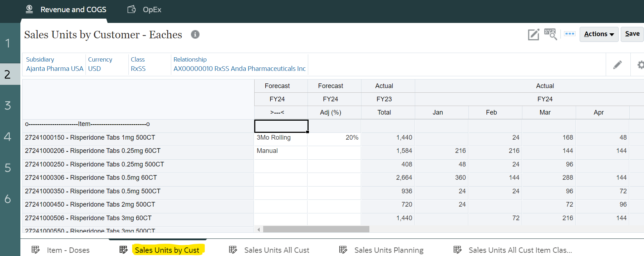Switch to Sales Units All Cust tab
The height and width of the screenshot is (256, 644).
tap(276, 250)
